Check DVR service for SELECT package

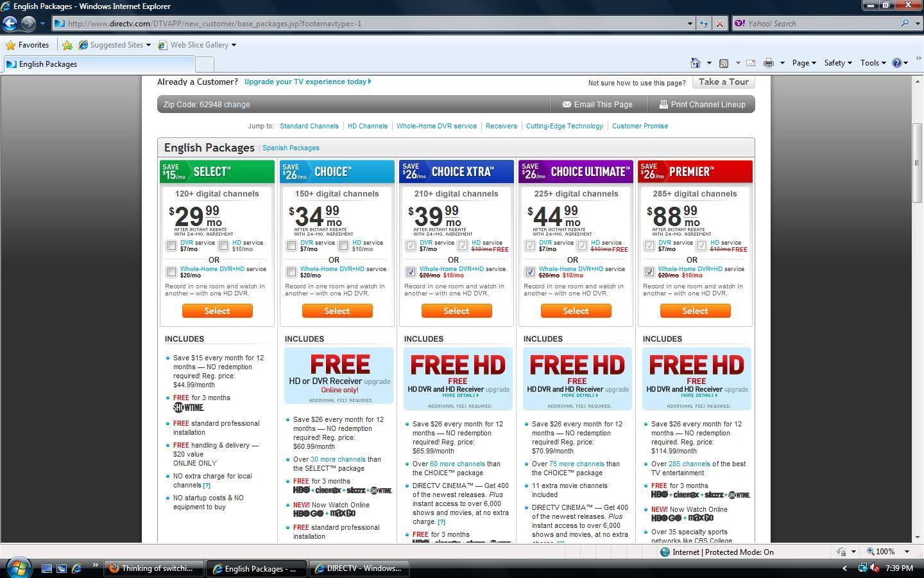(171, 245)
